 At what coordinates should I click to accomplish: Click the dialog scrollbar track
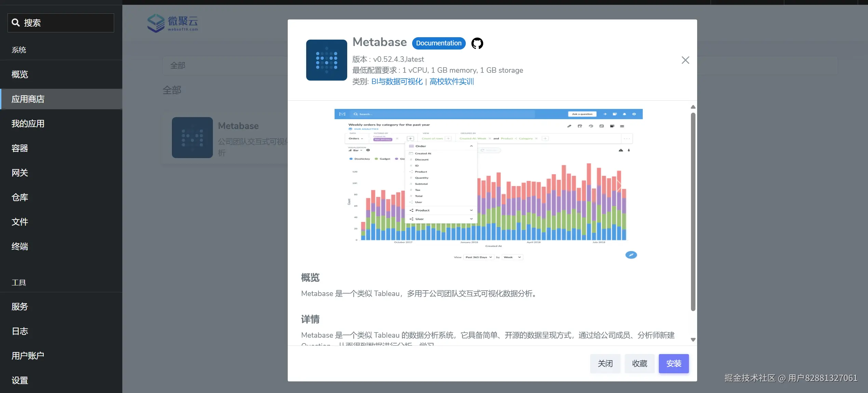(x=693, y=222)
